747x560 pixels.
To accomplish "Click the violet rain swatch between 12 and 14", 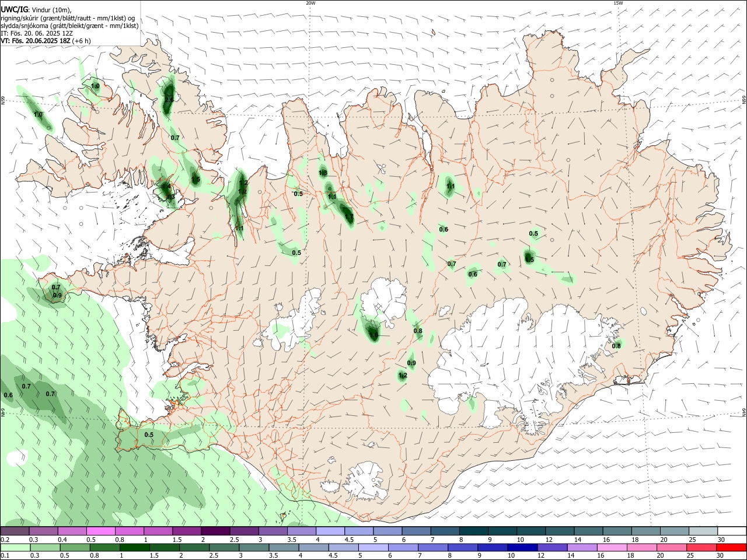I will click(551, 547).
